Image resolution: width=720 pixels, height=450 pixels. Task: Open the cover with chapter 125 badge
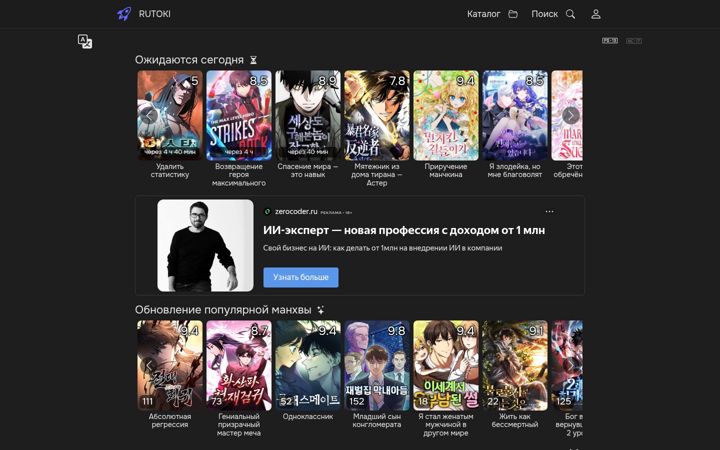[x=567, y=366]
